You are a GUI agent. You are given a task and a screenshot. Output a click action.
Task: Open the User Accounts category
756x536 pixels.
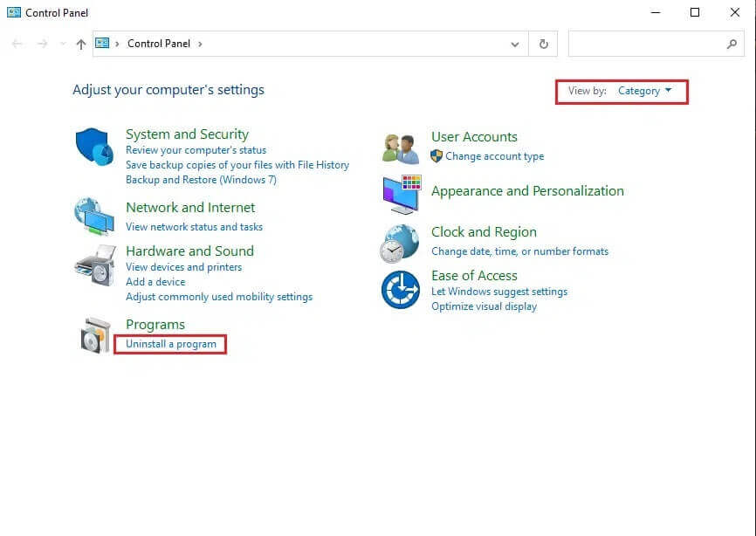(x=474, y=137)
